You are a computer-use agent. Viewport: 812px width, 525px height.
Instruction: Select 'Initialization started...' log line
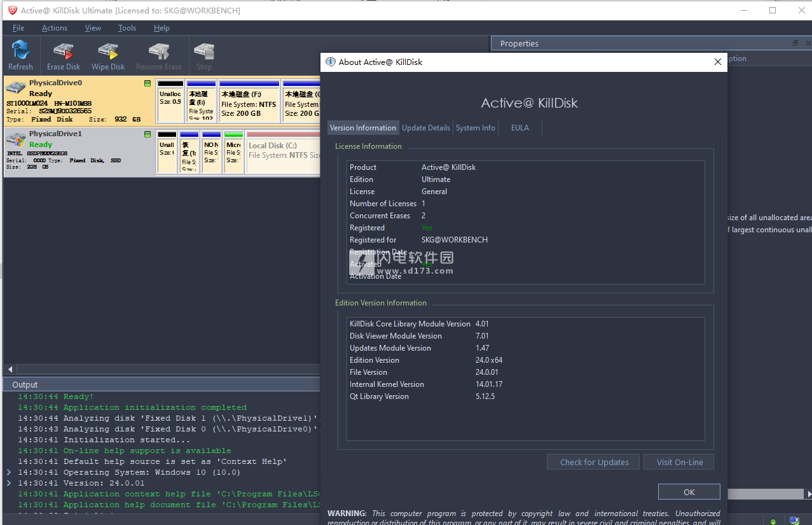(x=104, y=440)
